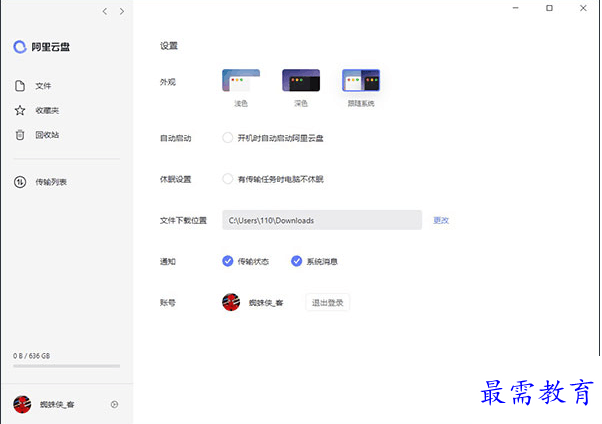
Task: Close the window
Action: (x=583, y=8)
